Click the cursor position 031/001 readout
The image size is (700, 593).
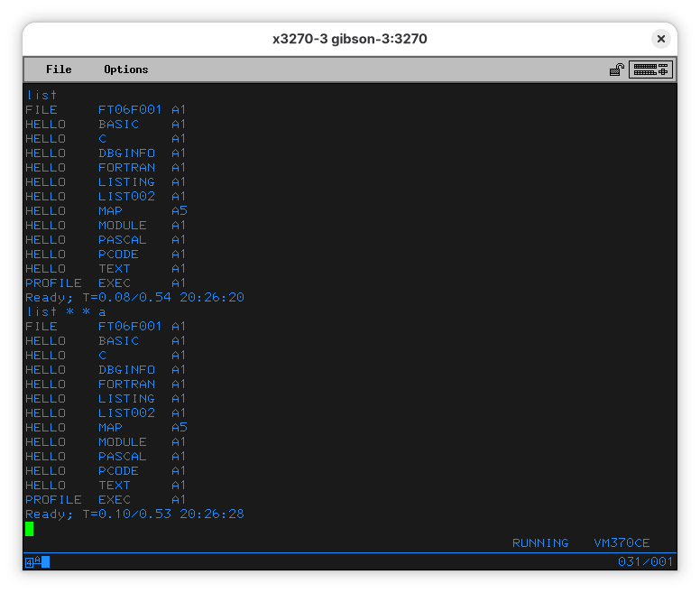click(645, 562)
